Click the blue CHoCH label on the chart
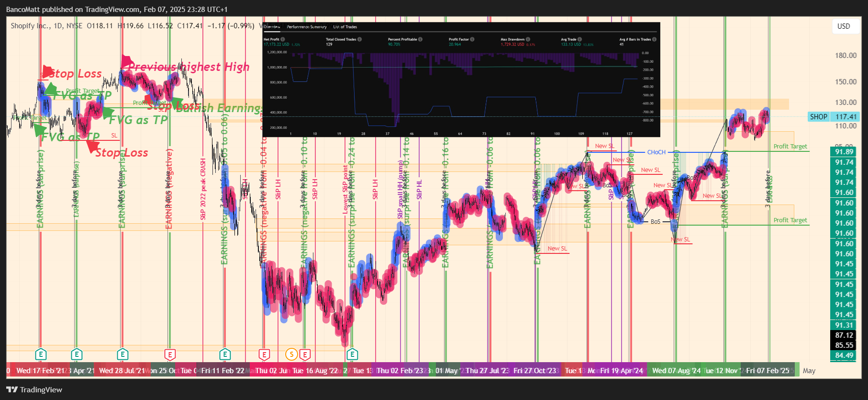 pyautogui.click(x=656, y=152)
